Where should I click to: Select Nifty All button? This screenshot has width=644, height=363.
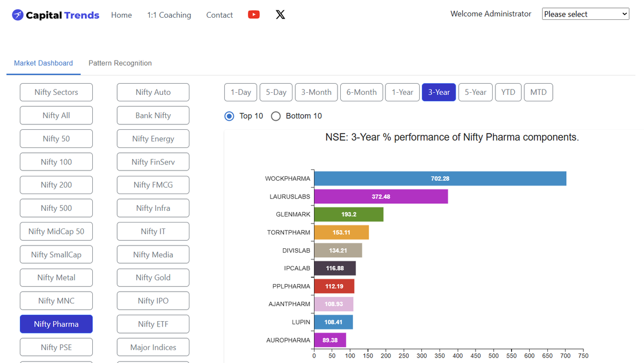coord(56,115)
